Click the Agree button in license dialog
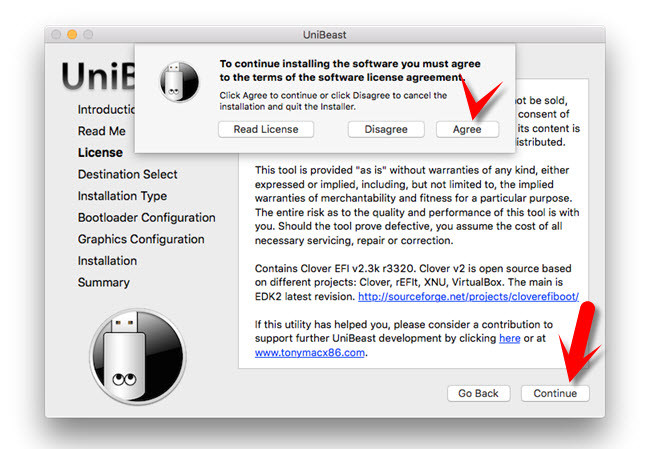Viewport: 650px width, 449px height. coord(467,129)
